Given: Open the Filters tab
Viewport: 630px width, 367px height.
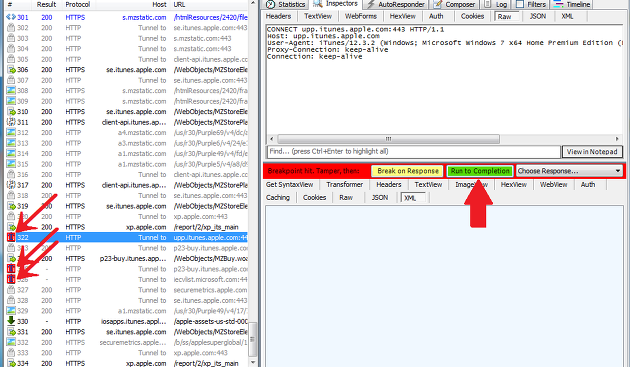Looking at the screenshot, I should (531, 4).
